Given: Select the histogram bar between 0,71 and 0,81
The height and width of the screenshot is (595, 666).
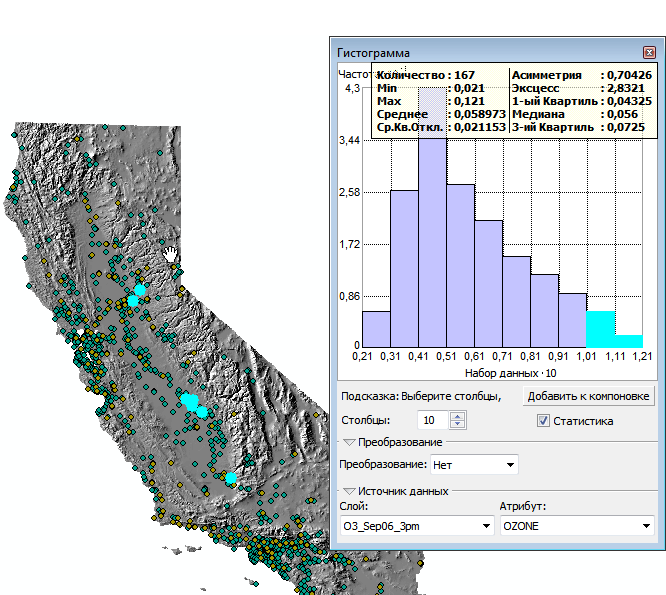Looking at the screenshot, I should pos(516,299).
